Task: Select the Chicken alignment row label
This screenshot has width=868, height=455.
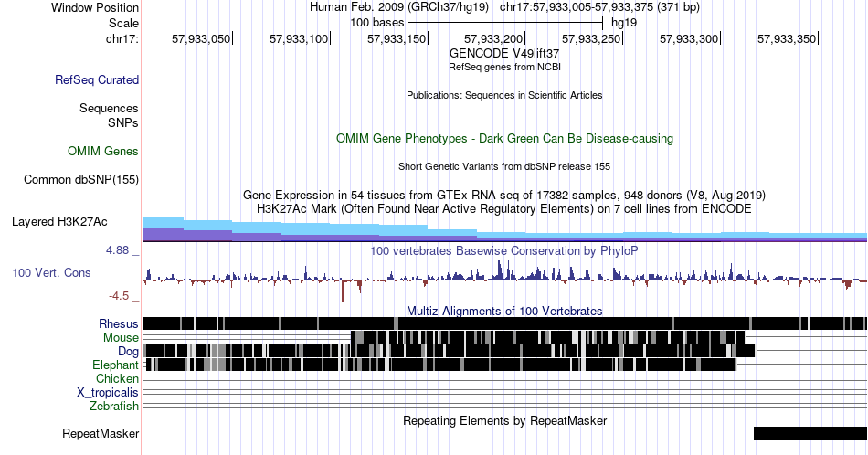Action: (x=117, y=378)
